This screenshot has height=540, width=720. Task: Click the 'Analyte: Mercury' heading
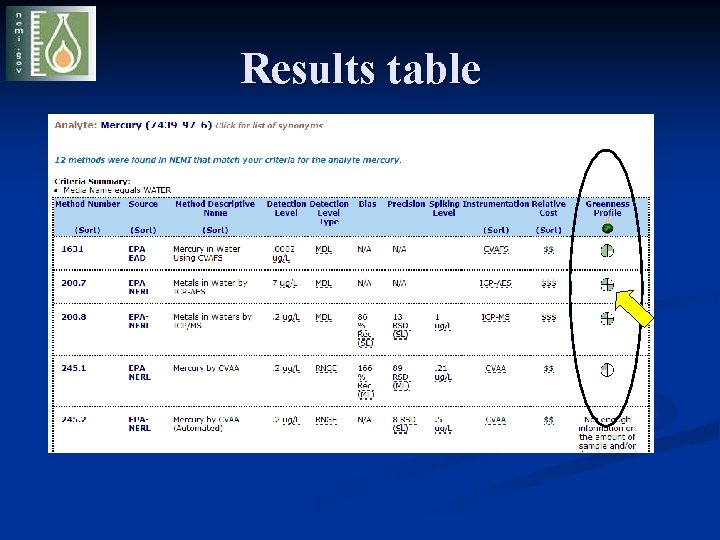pyautogui.click(x=133, y=125)
